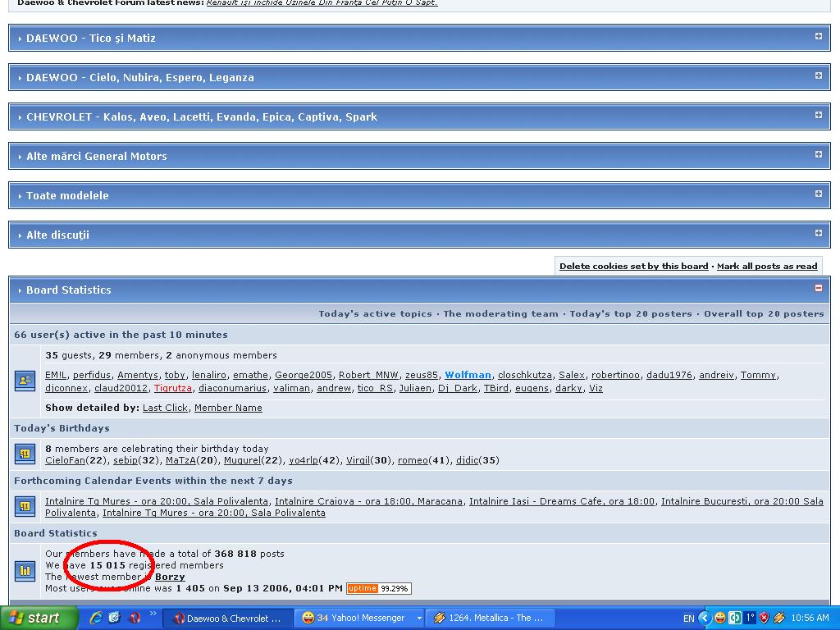Click the calendar icon beside forthcoming events list

[x=25, y=506]
